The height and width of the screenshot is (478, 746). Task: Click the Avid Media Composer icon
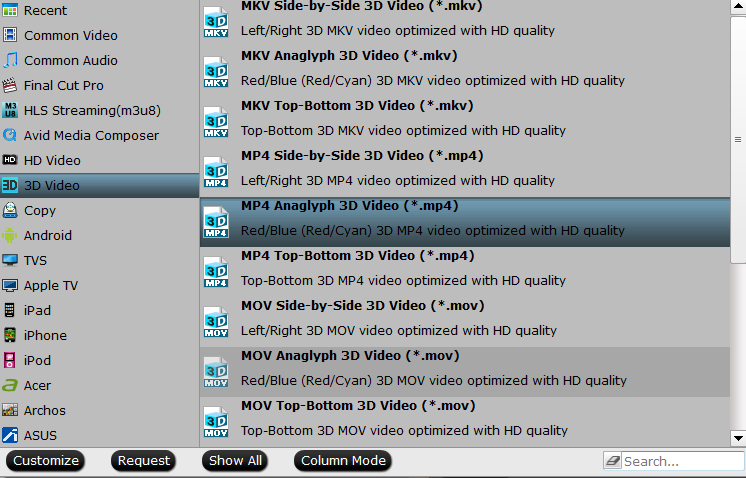point(10,135)
